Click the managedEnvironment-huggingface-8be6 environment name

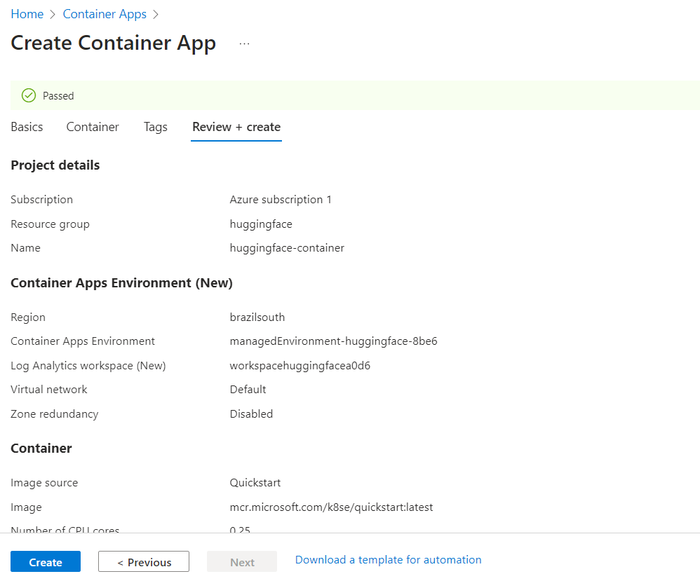point(333,341)
